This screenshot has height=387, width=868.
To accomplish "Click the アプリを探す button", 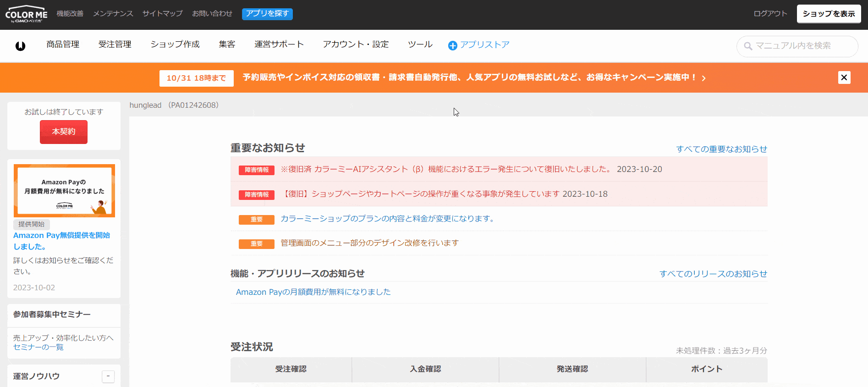I will tap(267, 14).
